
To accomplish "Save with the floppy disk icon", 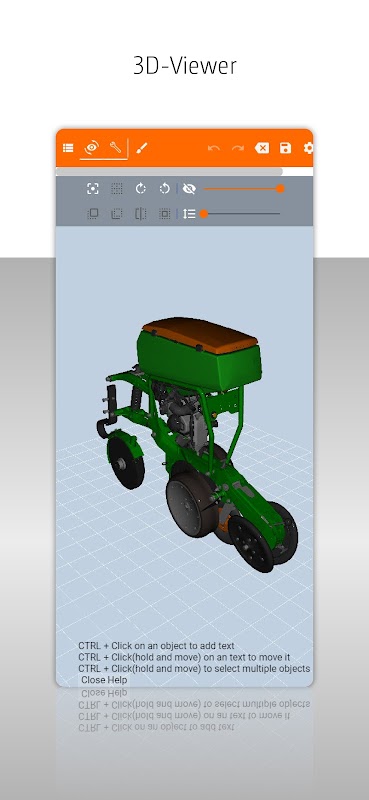I will click(x=285, y=148).
